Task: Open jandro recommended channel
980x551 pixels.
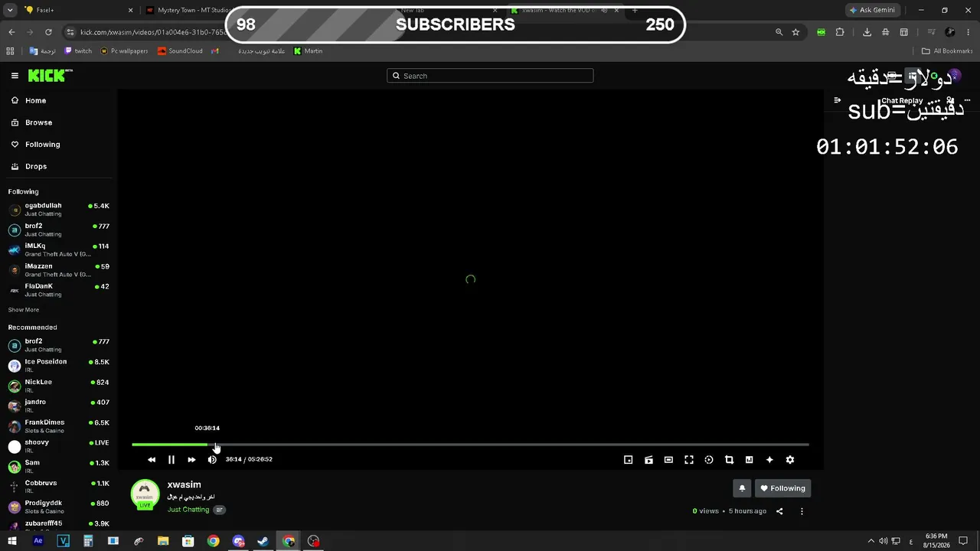Action: (x=59, y=406)
